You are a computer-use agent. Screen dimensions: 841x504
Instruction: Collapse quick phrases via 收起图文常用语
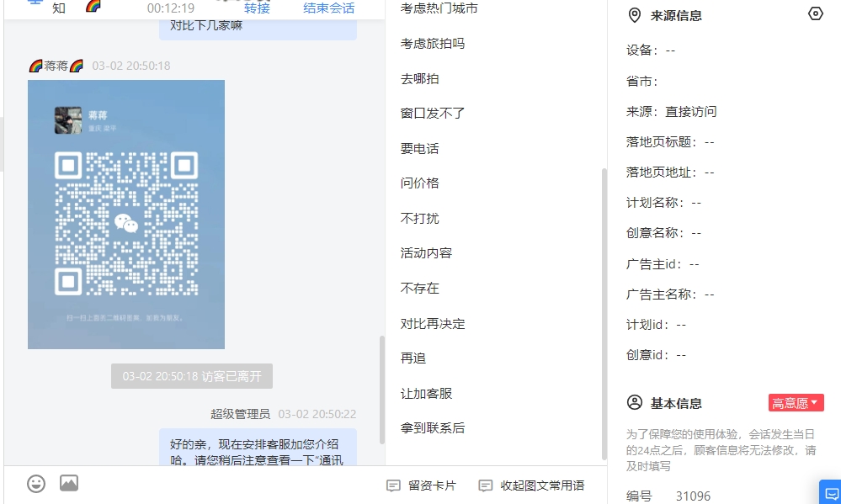coord(531,485)
